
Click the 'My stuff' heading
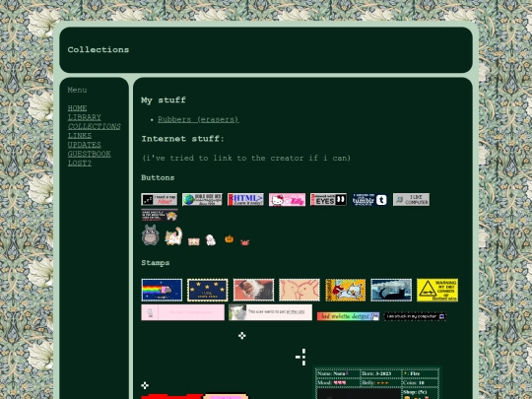pyautogui.click(x=164, y=100)
